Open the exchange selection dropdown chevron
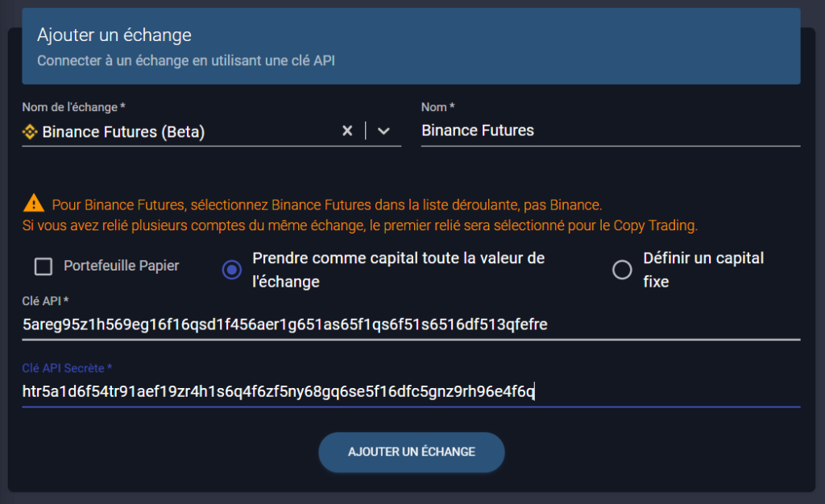Image resolution: width=825 pixels, height=504 pixels. coord(383,130)
